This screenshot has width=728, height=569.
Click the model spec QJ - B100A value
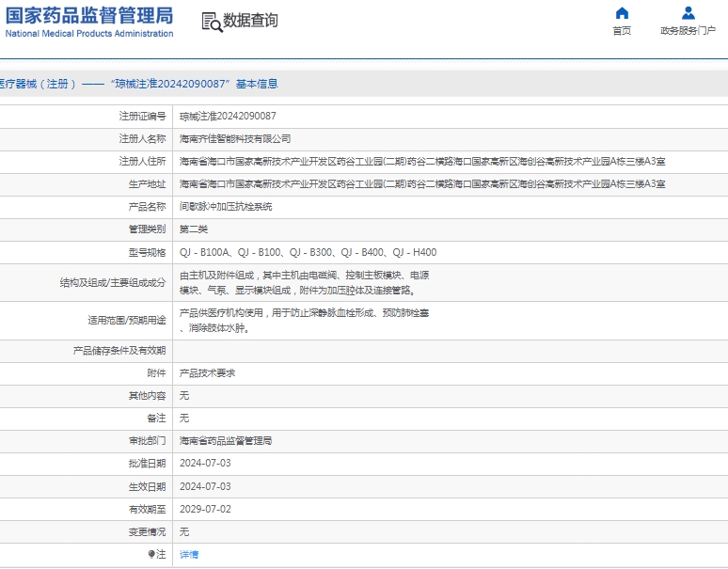pos(308,252)
